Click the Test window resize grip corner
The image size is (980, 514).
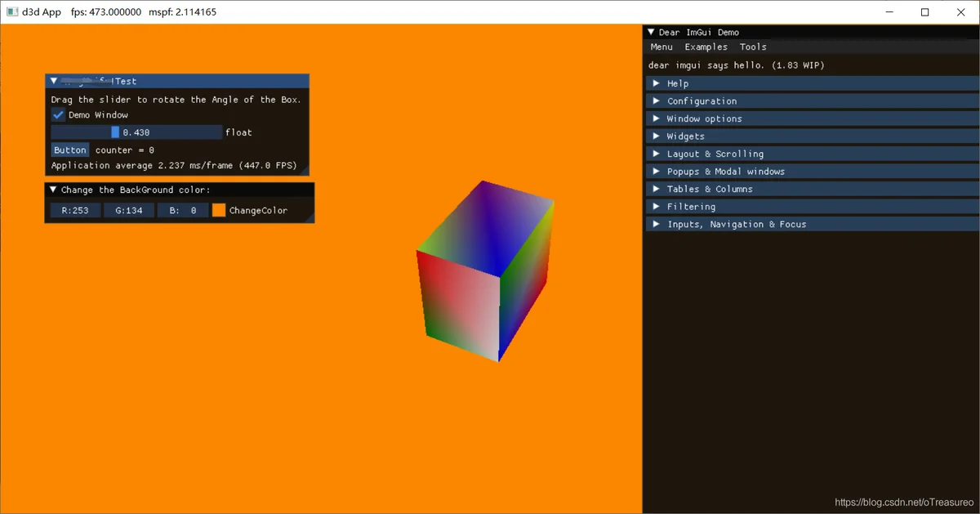tap(305, 170)
